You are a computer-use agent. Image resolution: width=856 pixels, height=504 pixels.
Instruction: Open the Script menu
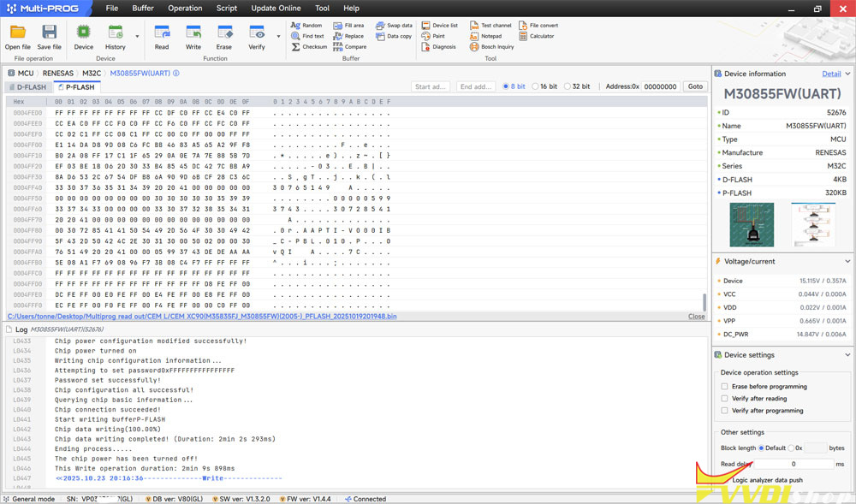tap(227, 8)
